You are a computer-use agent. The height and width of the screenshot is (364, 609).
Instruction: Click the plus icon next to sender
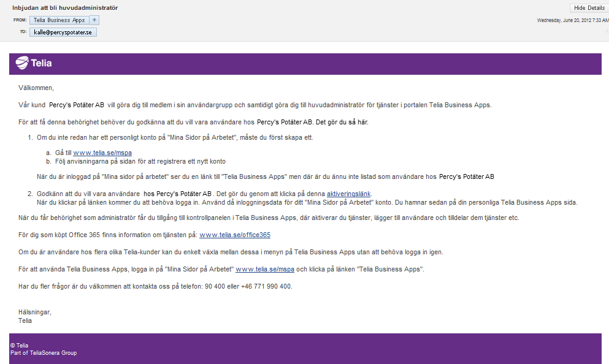pos(94,20)
